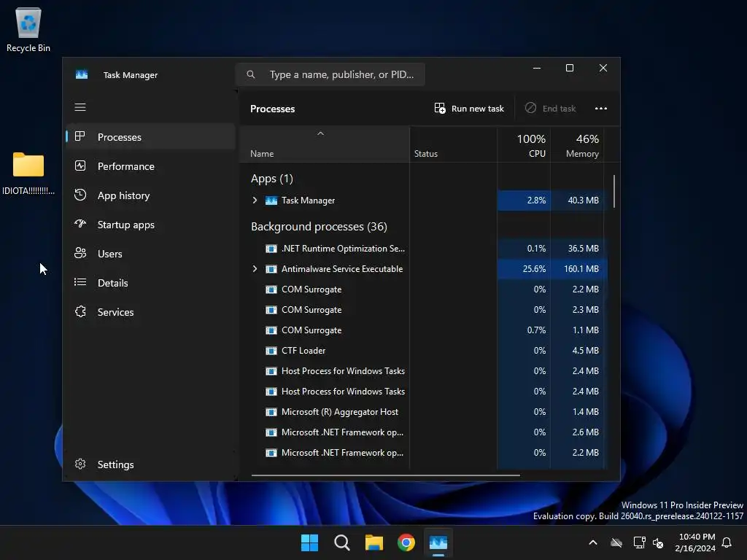Click the Settings gear icon
This screenshot has width=747, height=560.
tap(80, 464)
